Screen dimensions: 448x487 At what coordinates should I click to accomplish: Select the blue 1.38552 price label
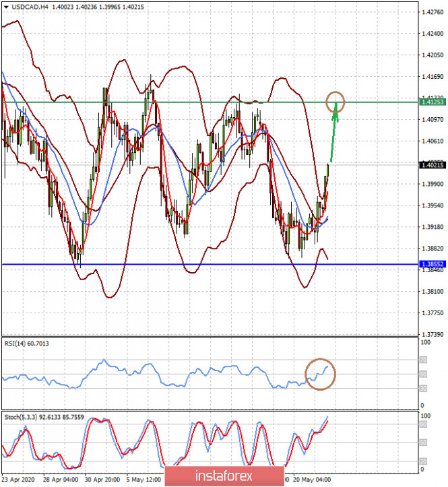pyautogui.click(x=433, y=264)
